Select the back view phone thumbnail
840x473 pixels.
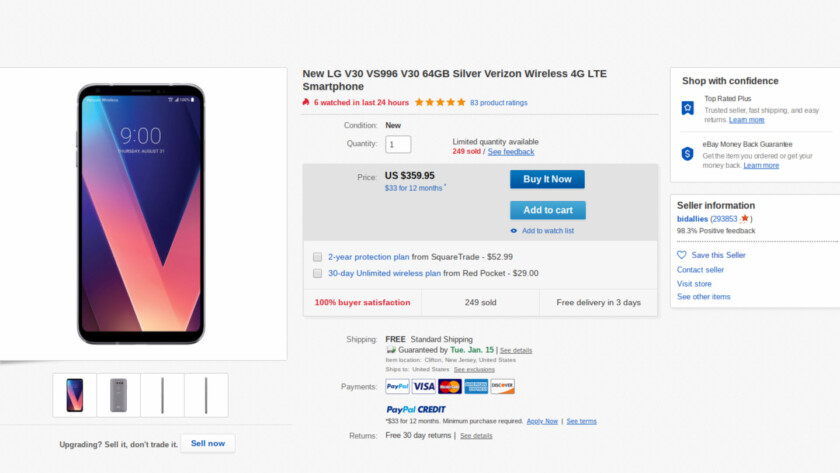118,395
